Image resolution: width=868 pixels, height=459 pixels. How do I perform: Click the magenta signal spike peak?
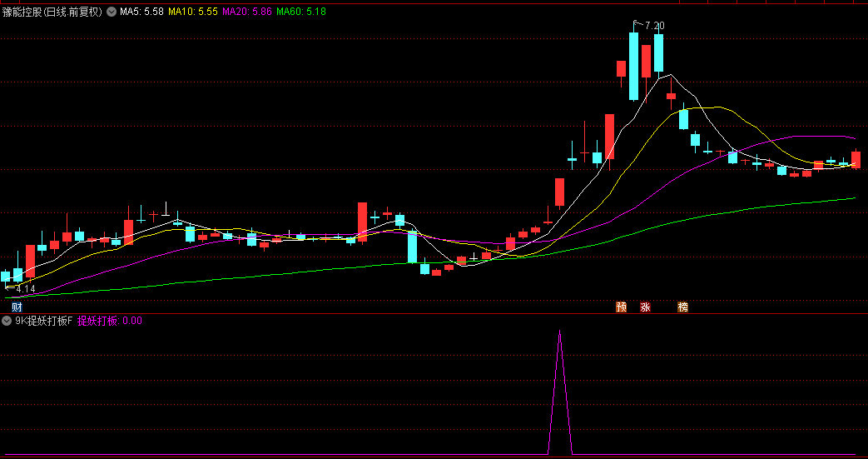559,332
